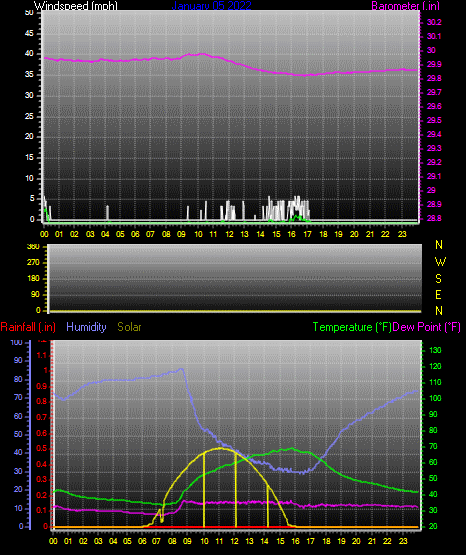Click the 0.9 rainfall axis value
The height and width of the screenshot is (555, 466).
(x=42, y=386)
